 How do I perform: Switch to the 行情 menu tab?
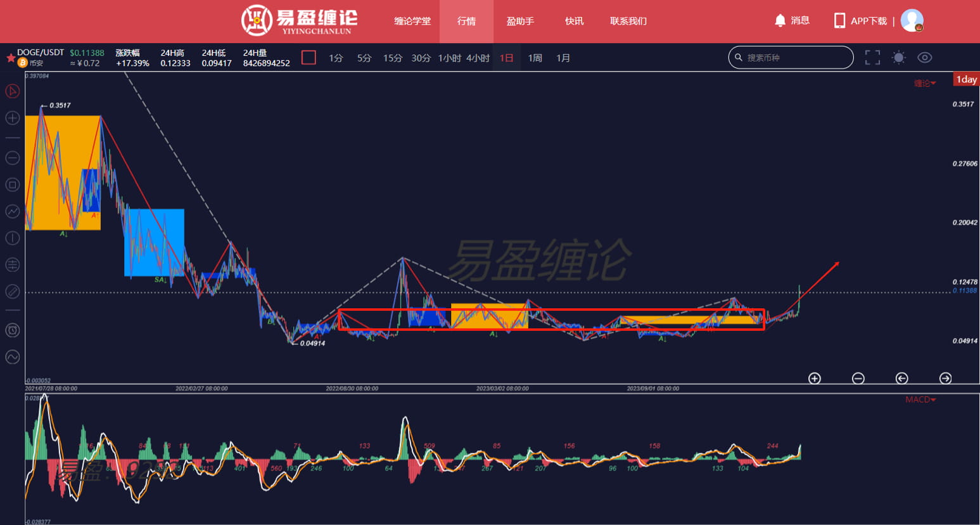(466, 21)
